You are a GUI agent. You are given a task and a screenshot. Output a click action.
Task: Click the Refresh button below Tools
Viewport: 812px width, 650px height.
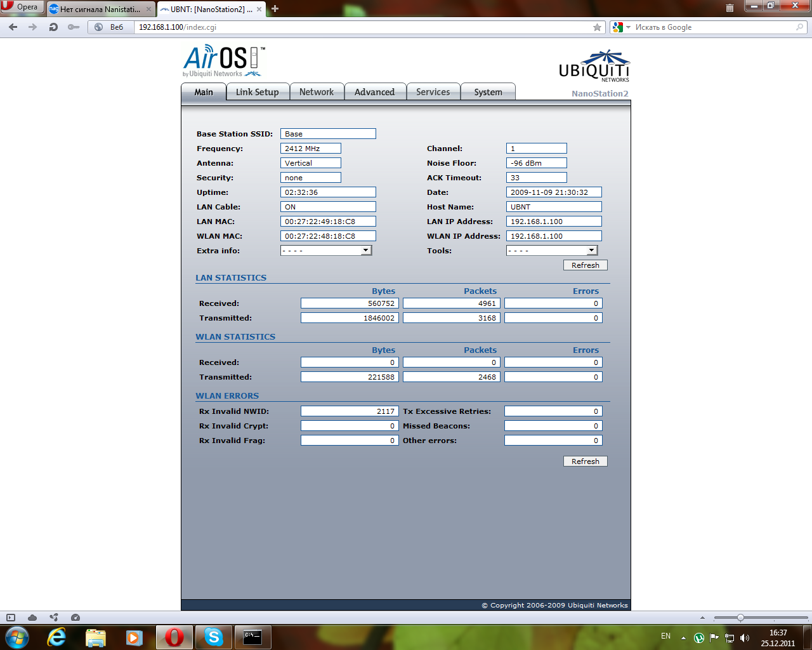[x=586, y=265]
